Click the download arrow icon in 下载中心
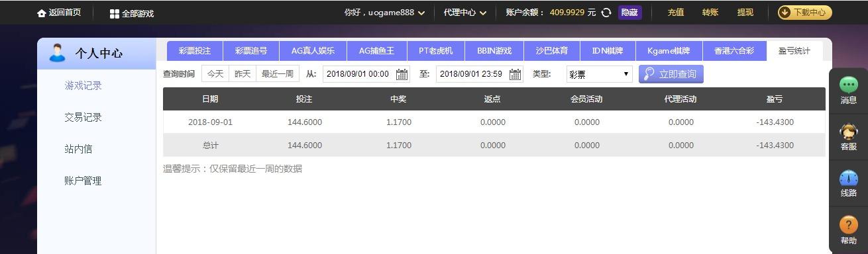Viewport: 868px width, 254px height. point(785,12)
